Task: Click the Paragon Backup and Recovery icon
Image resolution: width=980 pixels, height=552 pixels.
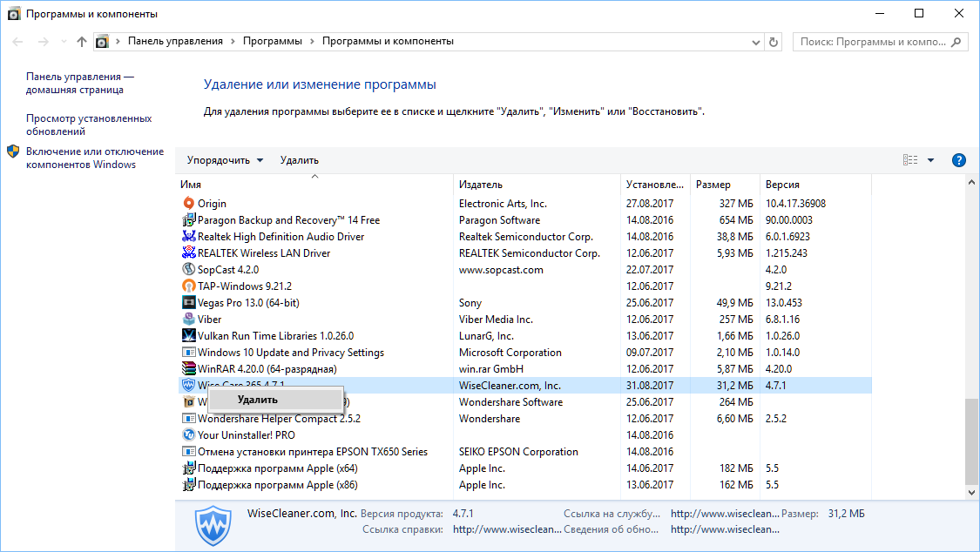Action: point(189,219)
